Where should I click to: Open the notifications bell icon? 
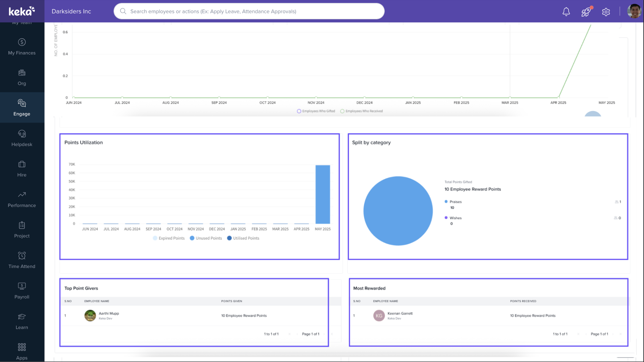tap(566, 12)
